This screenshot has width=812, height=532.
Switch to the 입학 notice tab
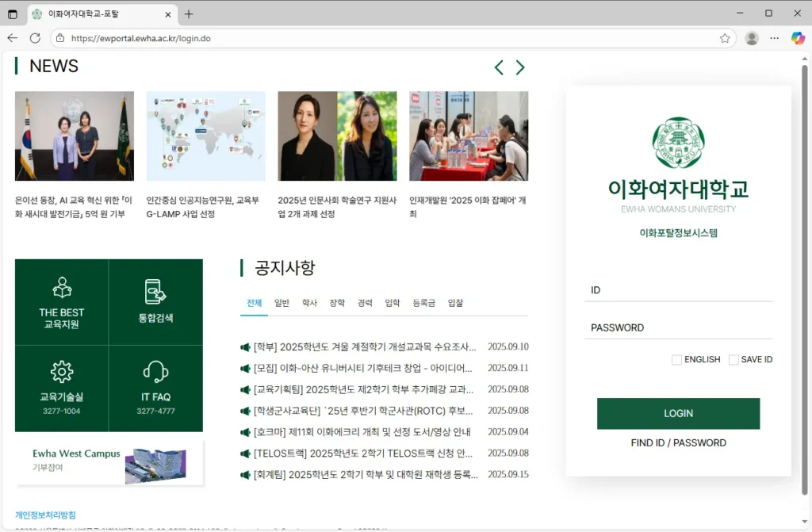tap(393, 303)
